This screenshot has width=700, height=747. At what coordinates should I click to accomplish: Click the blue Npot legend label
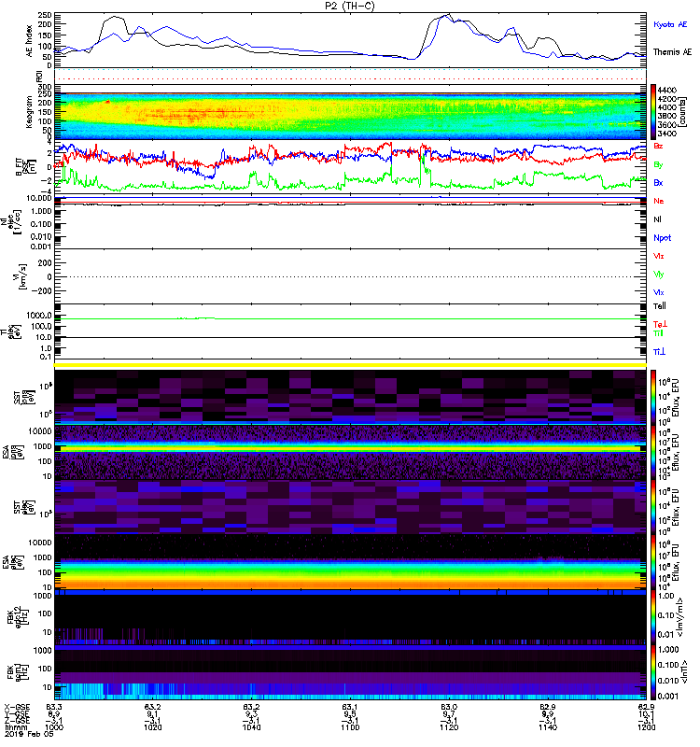[663, 238]
